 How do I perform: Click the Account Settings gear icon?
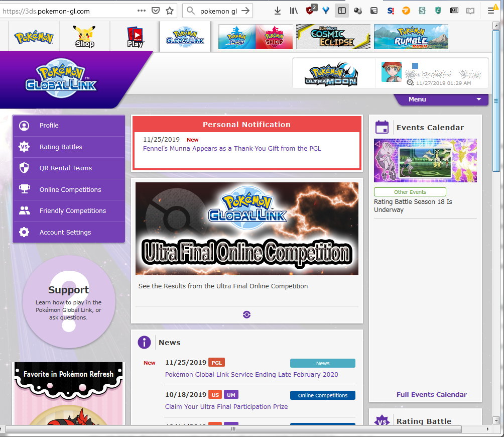pyautogui.click(x=24, y=232)
